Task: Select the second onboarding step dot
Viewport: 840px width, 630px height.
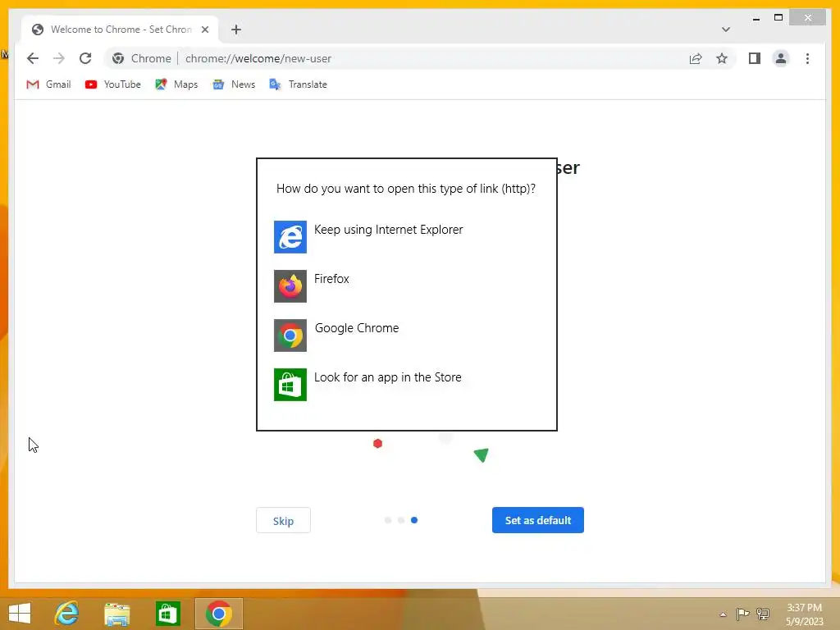Action: pos(400,520)
